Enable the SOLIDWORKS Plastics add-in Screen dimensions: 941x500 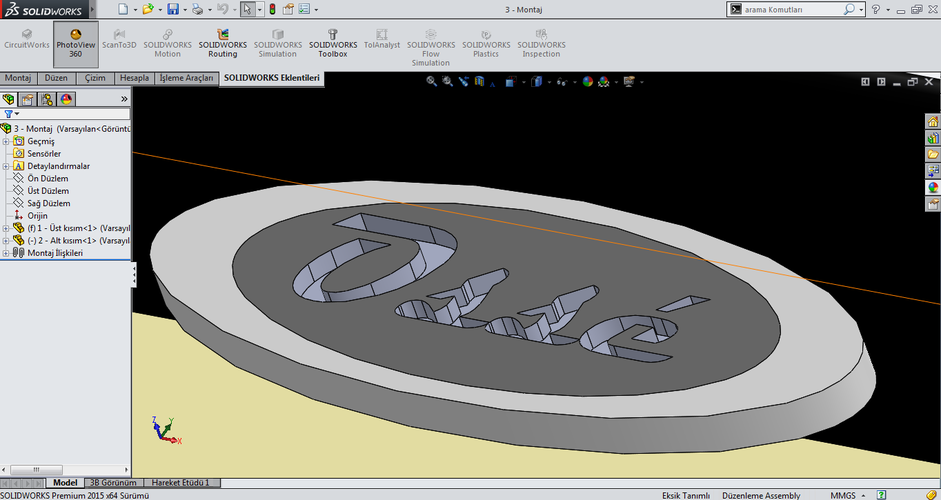(486, 44)
